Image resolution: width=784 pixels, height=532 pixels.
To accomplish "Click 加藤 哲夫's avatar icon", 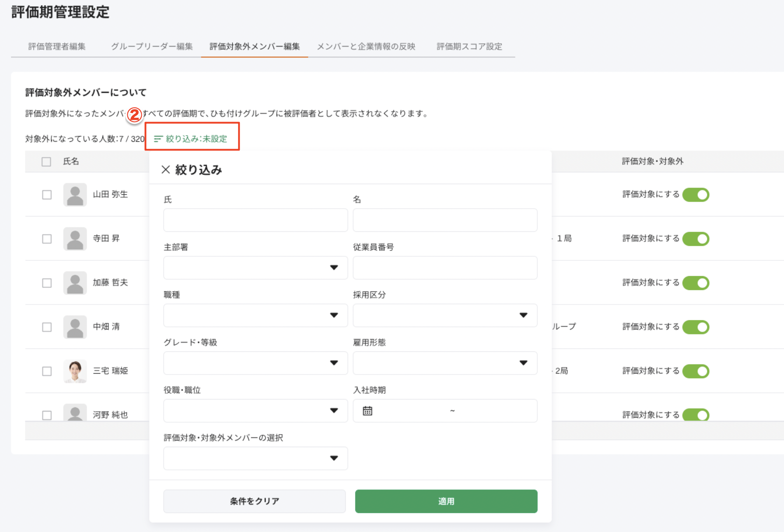I will coord(75,283).
